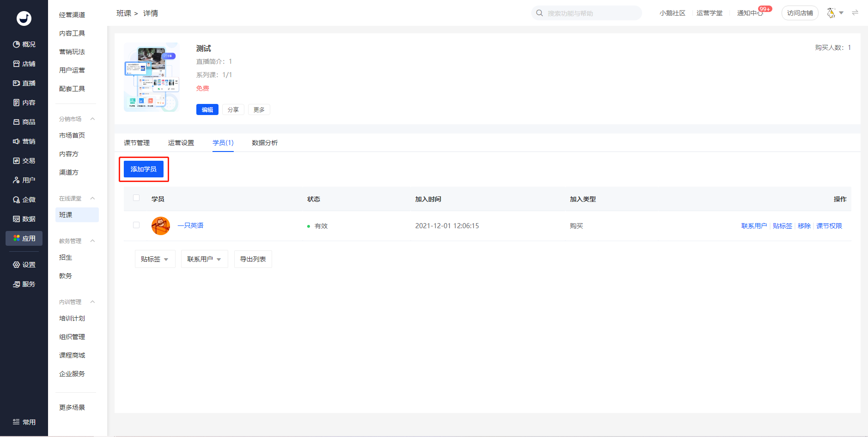Image resolution: width=868 pixels, height=437 pixels.
Task: Open 用户 users section
Action: point(24,180)
